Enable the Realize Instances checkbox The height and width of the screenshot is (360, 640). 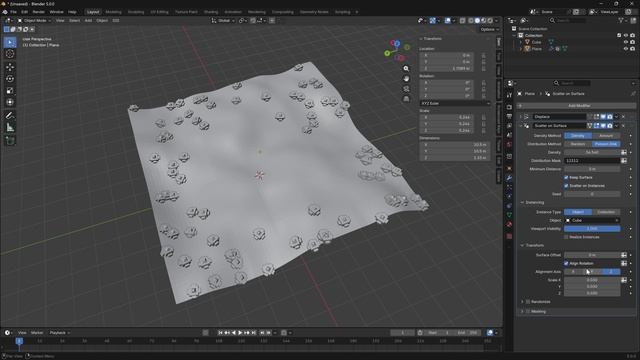pyautogui.click(x=566, y=237)
